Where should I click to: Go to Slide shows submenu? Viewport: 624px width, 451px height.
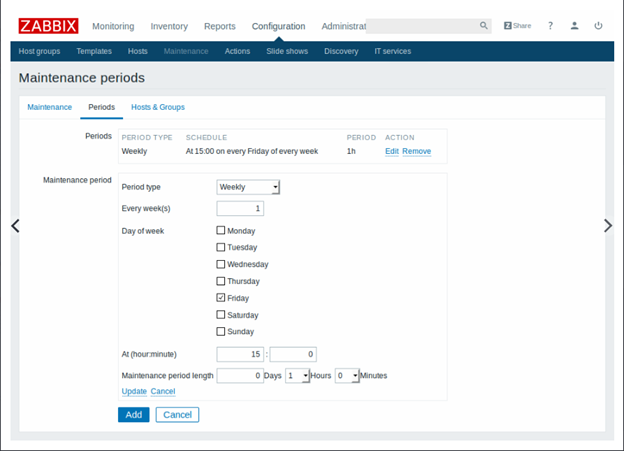coord(287,51)
